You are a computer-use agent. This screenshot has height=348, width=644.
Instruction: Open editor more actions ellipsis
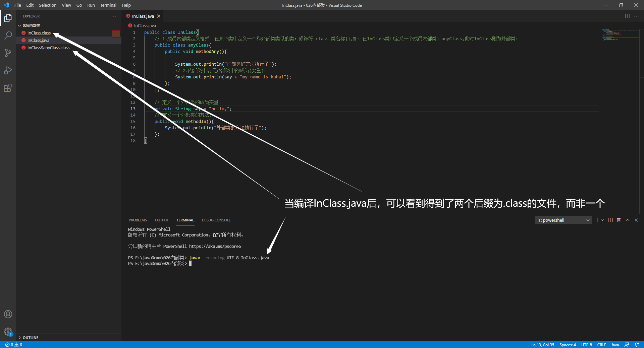pos(636,16)
